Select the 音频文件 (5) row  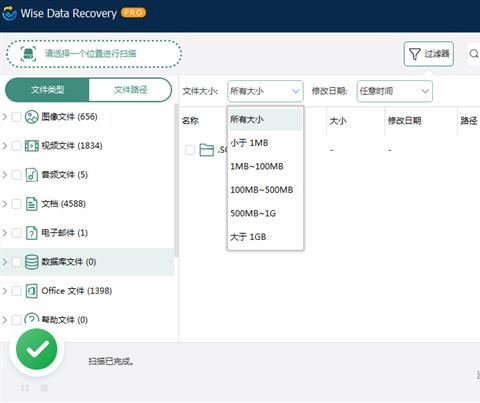coord(87,175)
